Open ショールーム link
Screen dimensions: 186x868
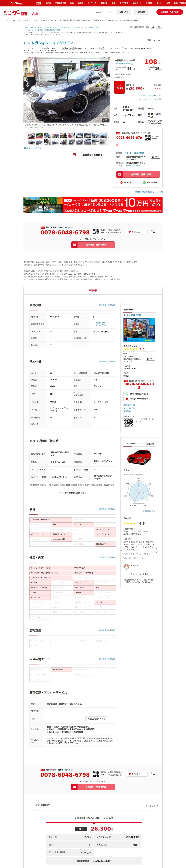coord(129,408)
